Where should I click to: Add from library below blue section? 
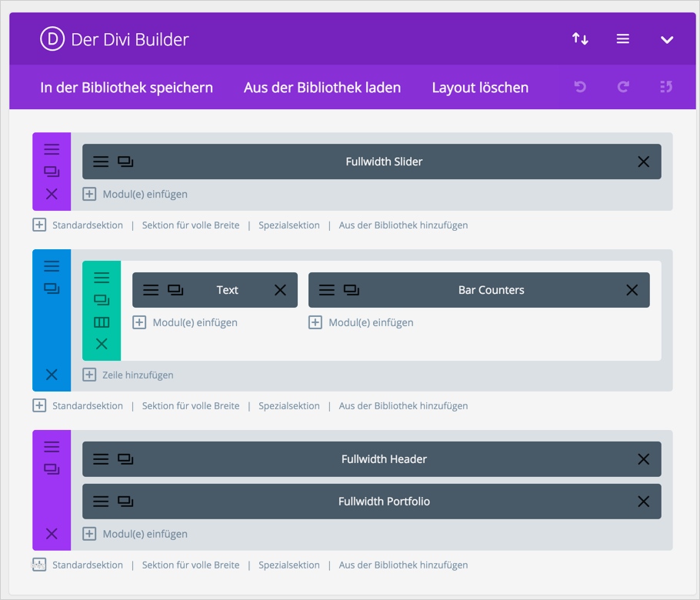click(403, 406)
